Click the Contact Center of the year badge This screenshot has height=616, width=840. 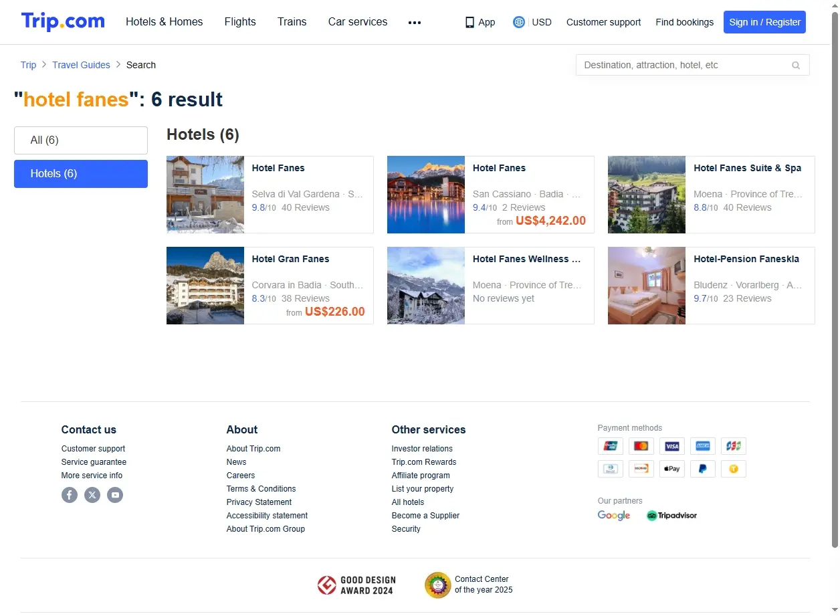[x=469, y=585]
